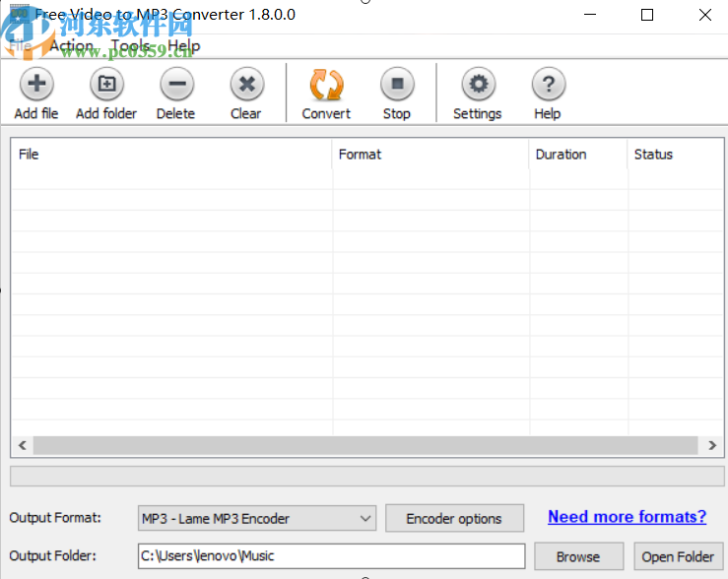The height and width of the screenshot is (579, 728).
Task: Open the Action menu
Action: [x=72, y=46]
